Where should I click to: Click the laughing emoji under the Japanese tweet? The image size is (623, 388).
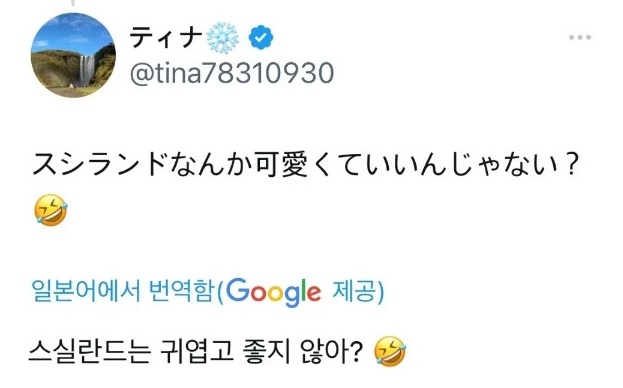[x=51, y=210]
